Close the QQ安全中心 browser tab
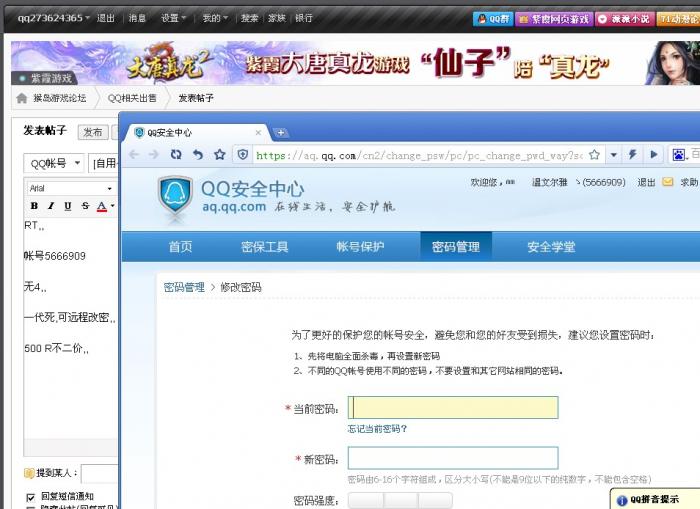Image resolution: width=700 pixels, height=509 pixels. tap(258, 133)
